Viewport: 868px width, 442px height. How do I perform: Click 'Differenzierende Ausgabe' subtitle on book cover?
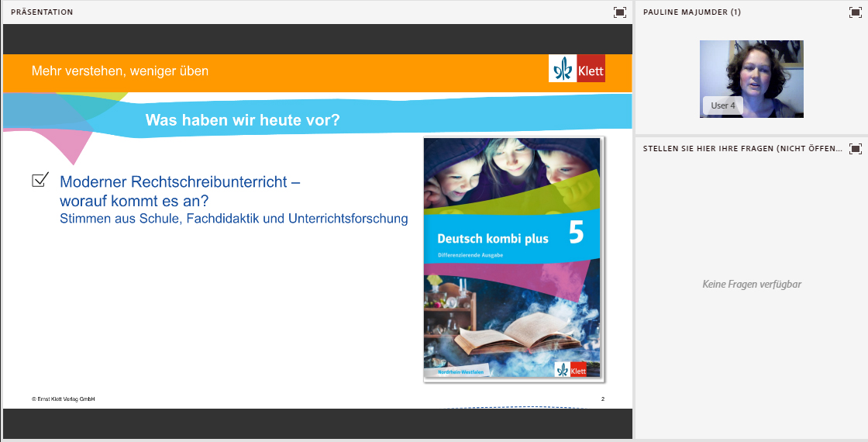point(470,255)
